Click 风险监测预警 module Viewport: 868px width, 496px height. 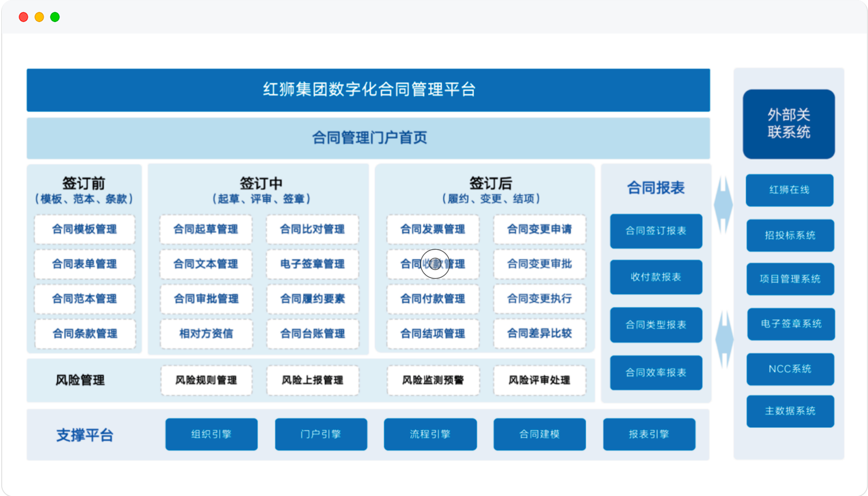(x=433, y=380)
